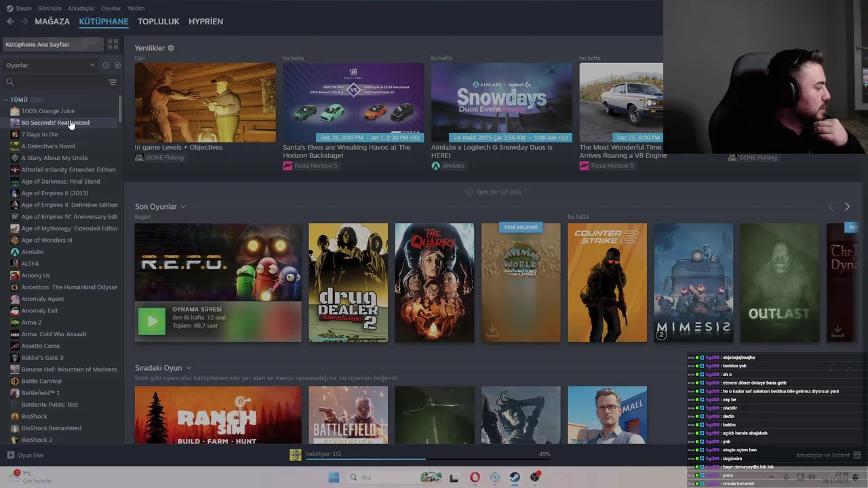Expand Sıradaki Oyun shelf dropdown

point(189,368)
